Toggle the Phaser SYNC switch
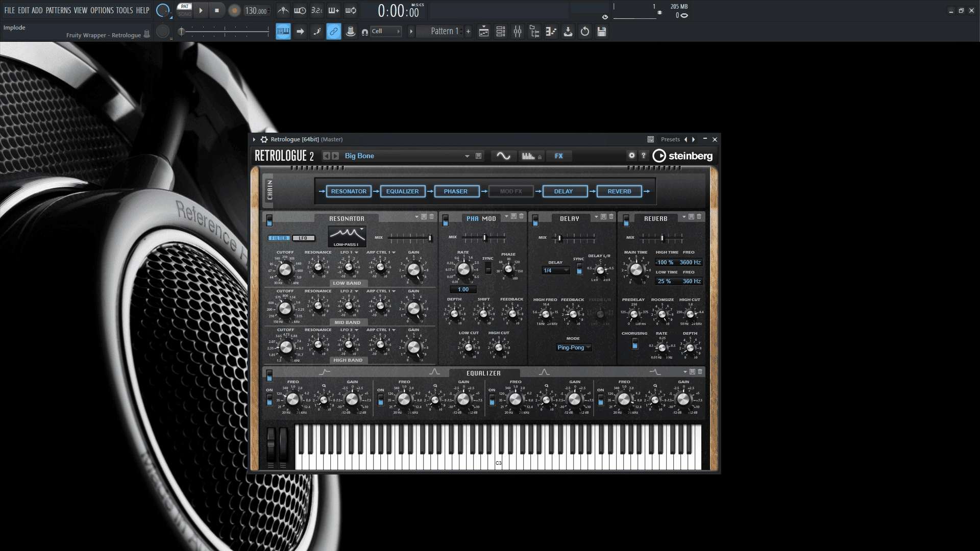 [488, 268]
